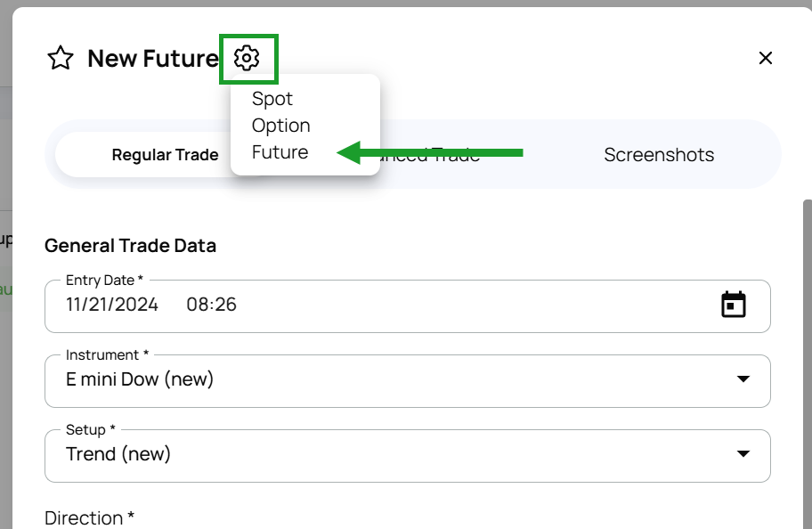Open the gear settings icon beside New Future
The width and height of the screenshot is (812, 529).
point(247,58)
